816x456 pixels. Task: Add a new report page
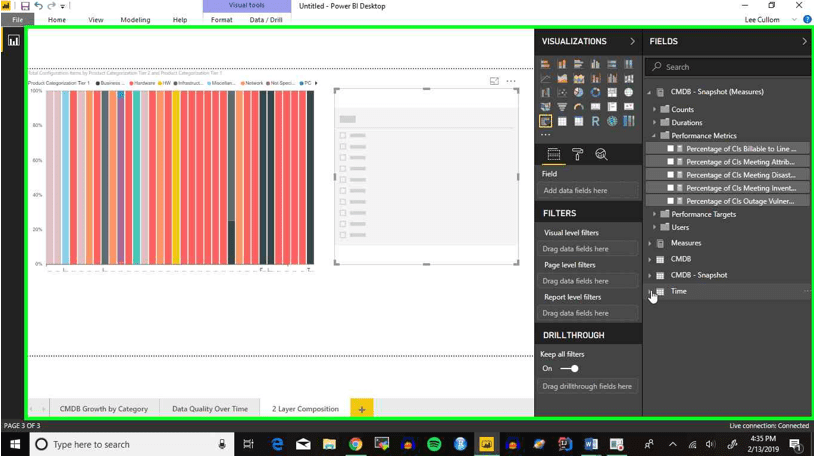click(362, 409)
